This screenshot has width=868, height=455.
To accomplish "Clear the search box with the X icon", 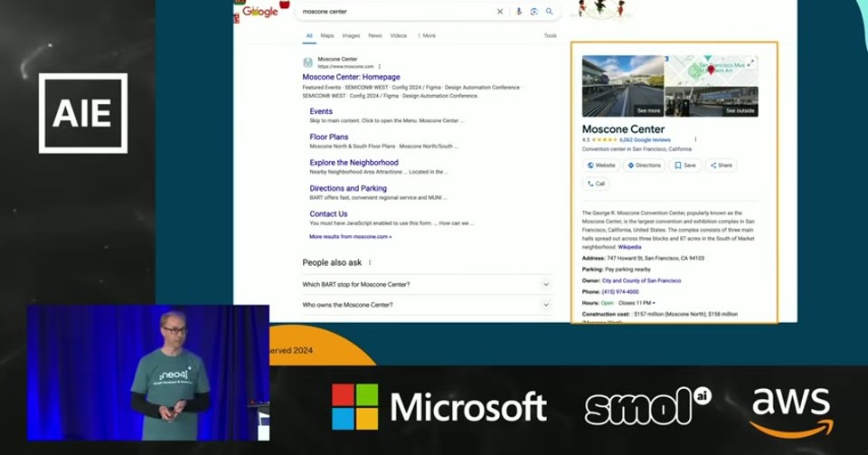I will (x=500, y=11).
